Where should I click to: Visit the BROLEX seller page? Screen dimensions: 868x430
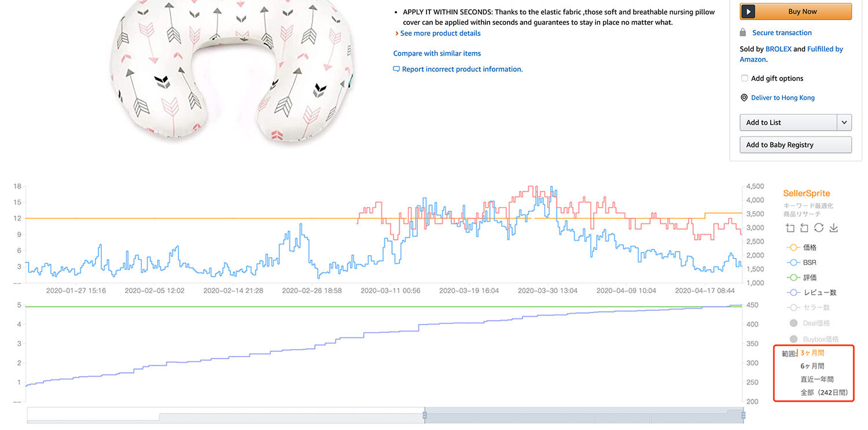tap(778, 49)
